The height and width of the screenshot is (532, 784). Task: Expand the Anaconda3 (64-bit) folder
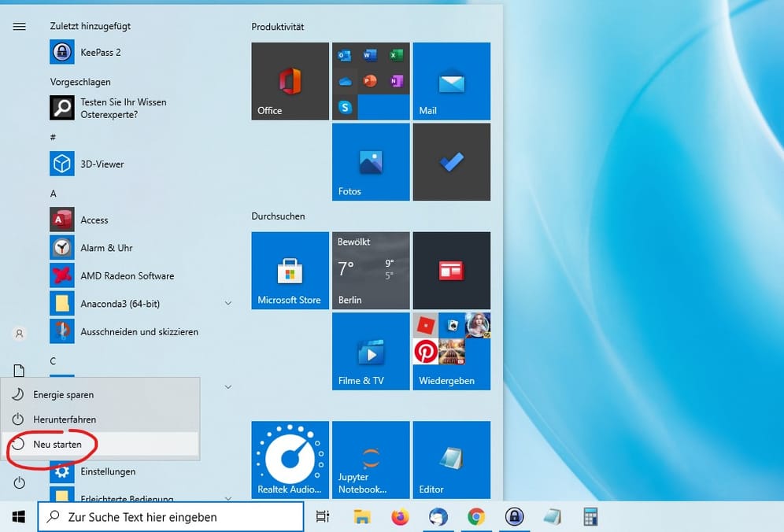[228, 304]
